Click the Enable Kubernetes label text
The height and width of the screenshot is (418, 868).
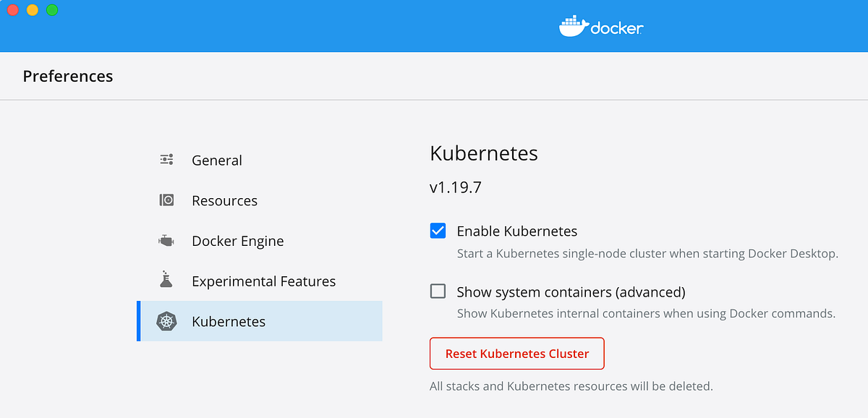point(516,231)
